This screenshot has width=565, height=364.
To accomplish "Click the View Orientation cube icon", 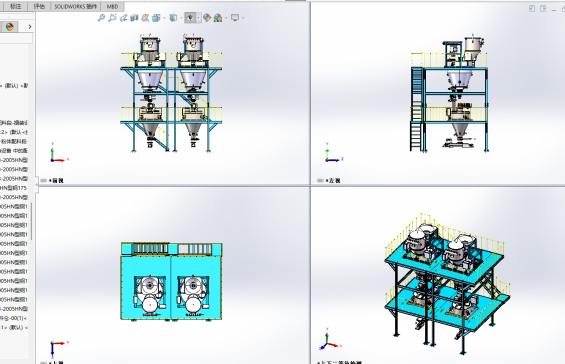I will coord(156,18).
